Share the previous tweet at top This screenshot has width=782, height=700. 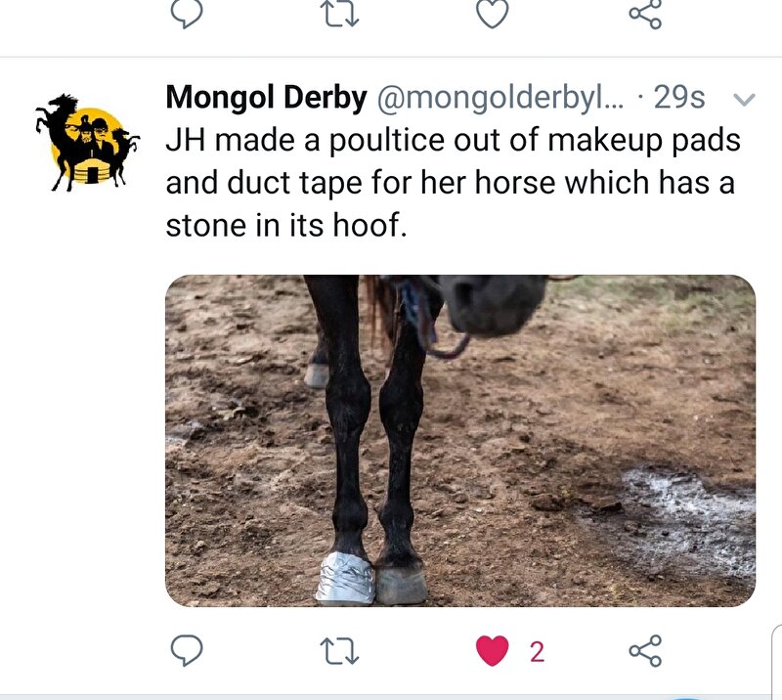[x=645, y=14]
